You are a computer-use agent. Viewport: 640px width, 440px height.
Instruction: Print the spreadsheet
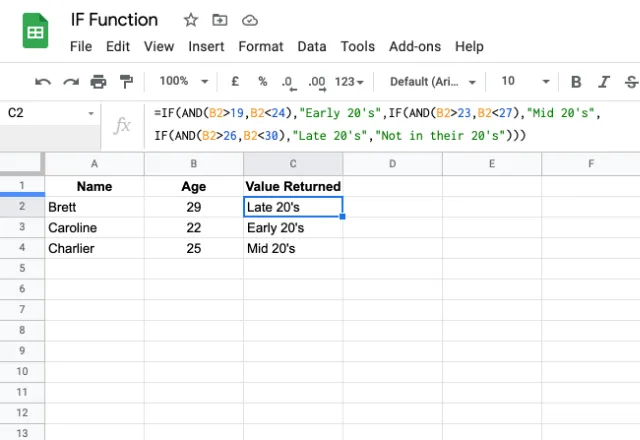pyautogui.click(x=98, y=82)
